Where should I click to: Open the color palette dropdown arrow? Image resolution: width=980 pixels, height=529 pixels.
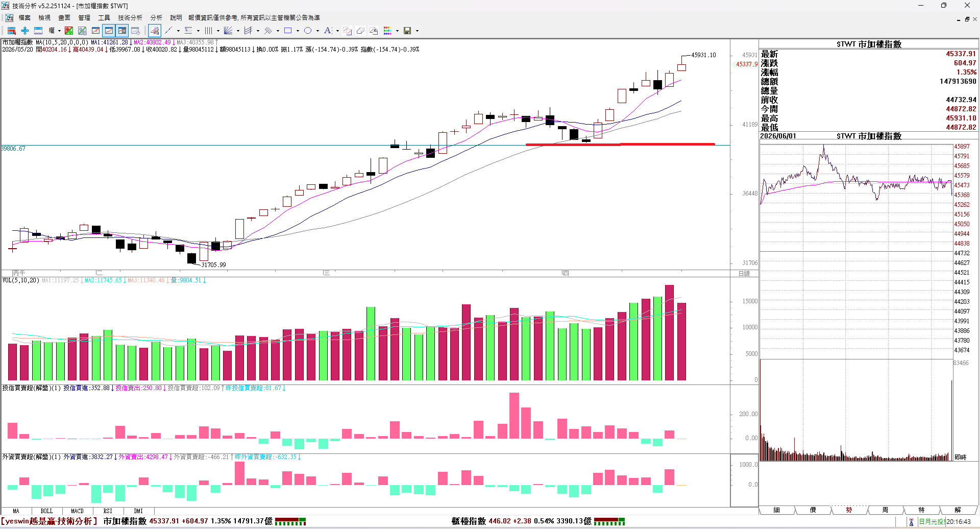pyautogui.click(x=397, y=31)
